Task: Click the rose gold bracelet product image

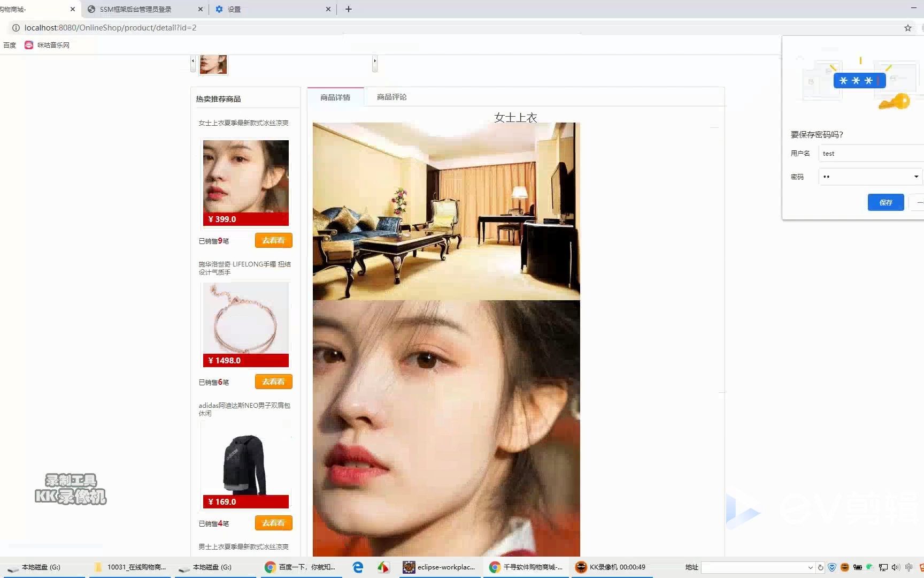Action: pyautogui.click(x=245, y=324)
